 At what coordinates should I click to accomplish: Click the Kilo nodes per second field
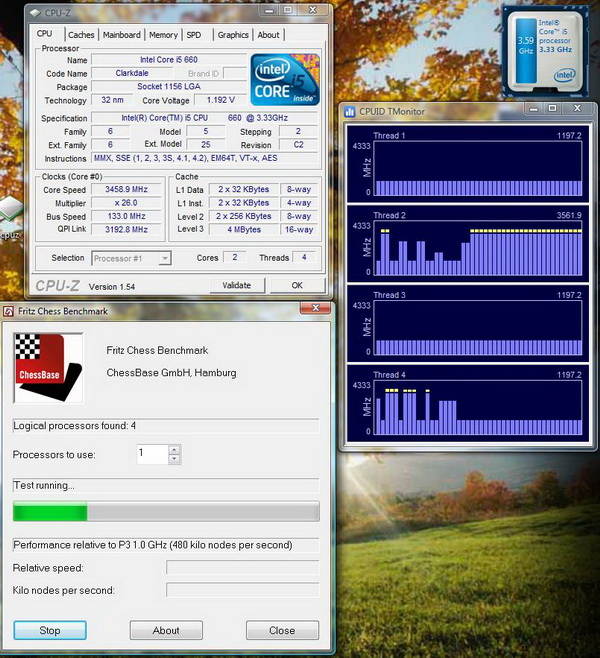[243, 590]
